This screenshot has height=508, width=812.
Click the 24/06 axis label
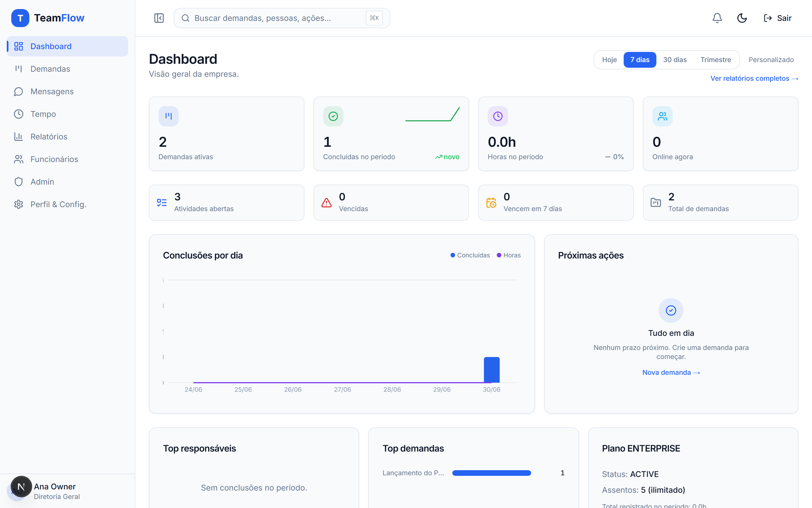[x=193, y=389]
